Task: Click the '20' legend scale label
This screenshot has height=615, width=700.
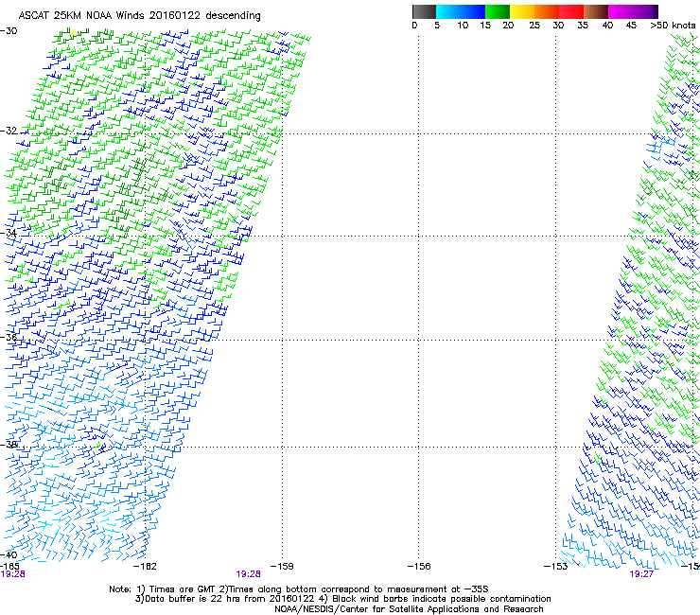Action: pos(508,26)
